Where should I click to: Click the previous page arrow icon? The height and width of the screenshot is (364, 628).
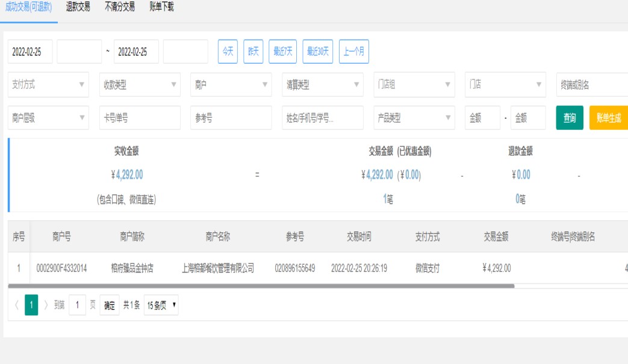point(16,305)
